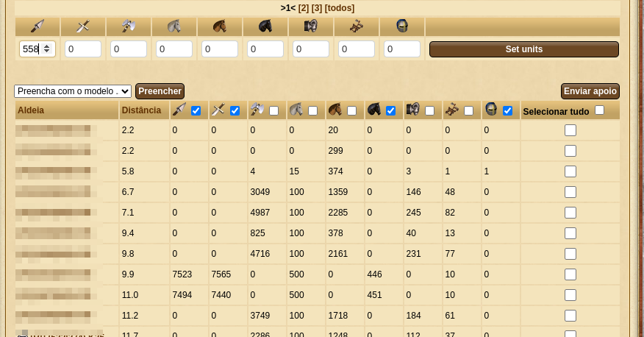Screen dimensions: 644x337
Task: Click the sword icon in the top units row
Action: tap(83, 26)
